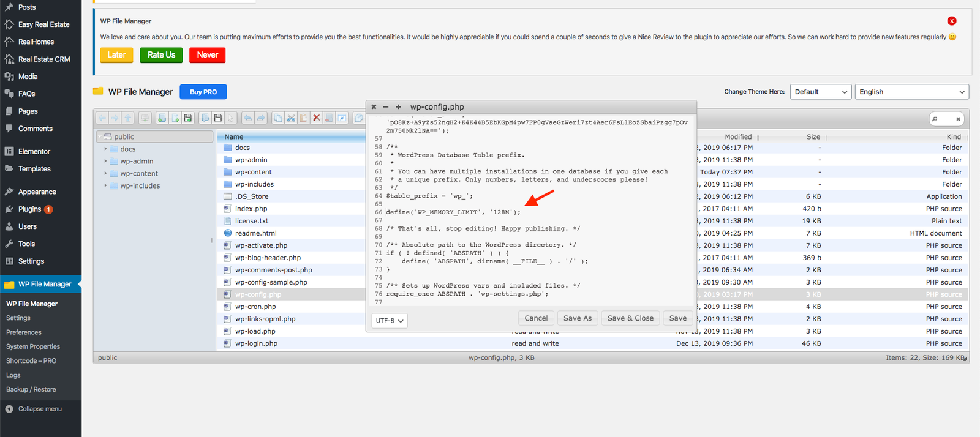980x437 pixels.
Task: Click the Buy PRO button
Action: [203, 92]
